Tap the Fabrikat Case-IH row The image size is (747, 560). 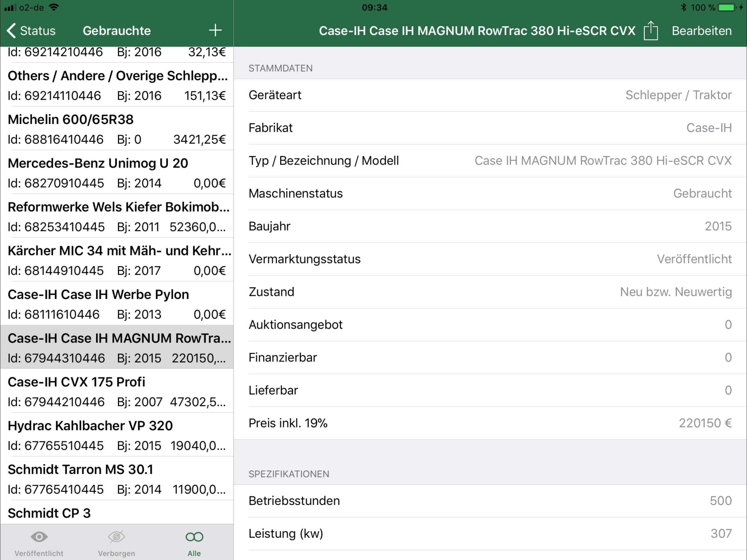(x=490, y=128)
